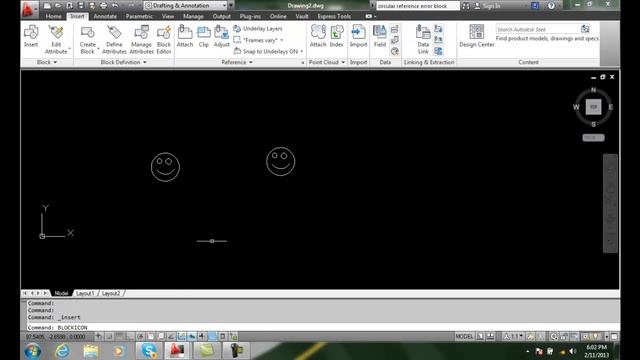640x360 pixels.
Task: Switch to the Layout2 tab
Action: point(111,293)
